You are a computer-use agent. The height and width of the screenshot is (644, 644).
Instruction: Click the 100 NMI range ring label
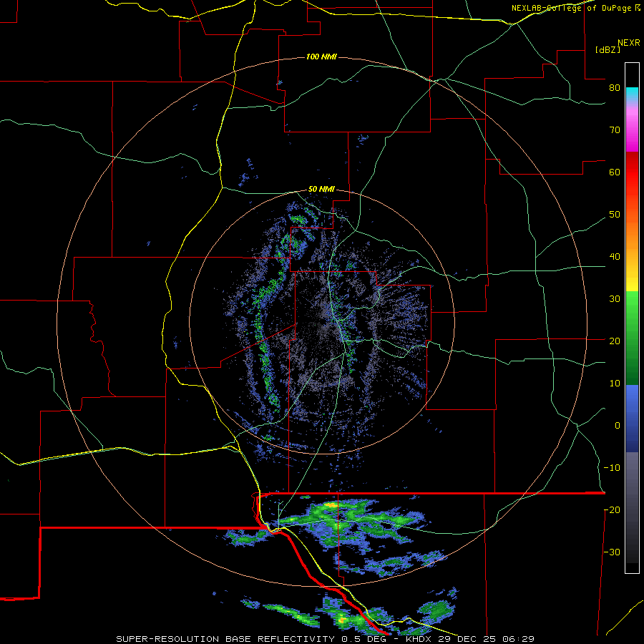pyautogui.click(x=321, y=57)
